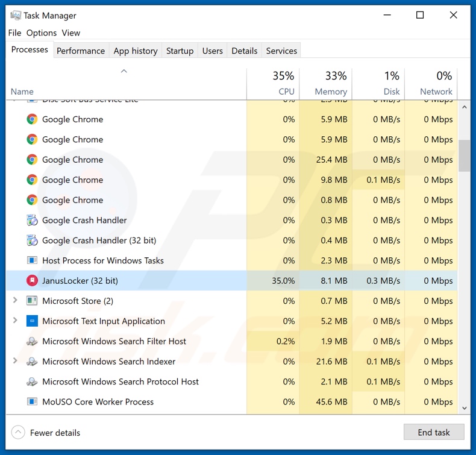
Task: Sort processes by the Network column
Action: pos(431,84)
